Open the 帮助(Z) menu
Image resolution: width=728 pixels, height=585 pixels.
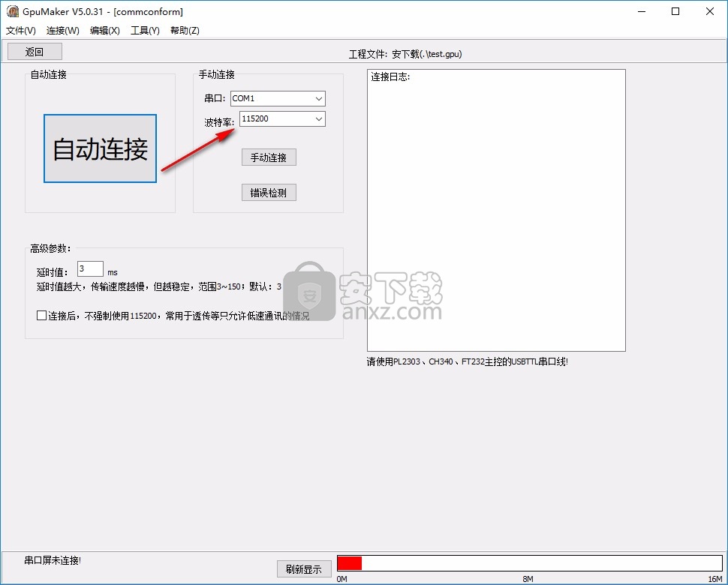[185, 31]
